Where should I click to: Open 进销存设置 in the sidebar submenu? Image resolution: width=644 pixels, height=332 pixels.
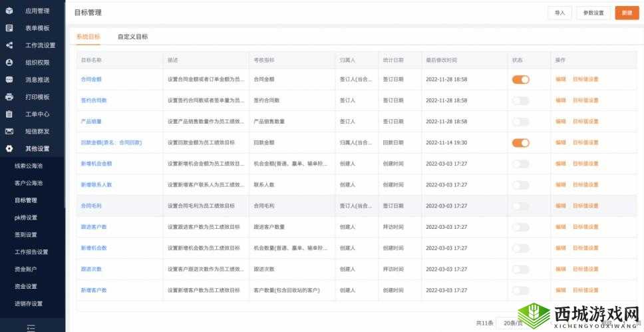coord(29,303)
